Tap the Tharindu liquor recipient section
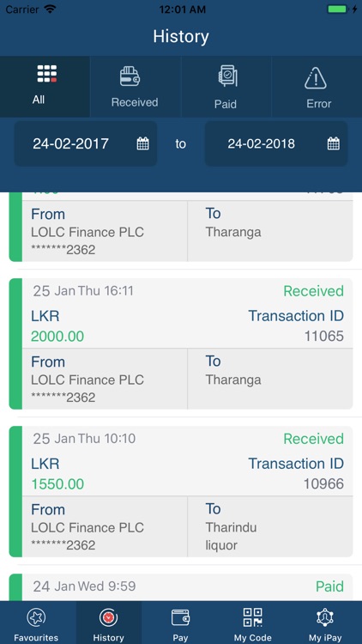 coord(270,526)
